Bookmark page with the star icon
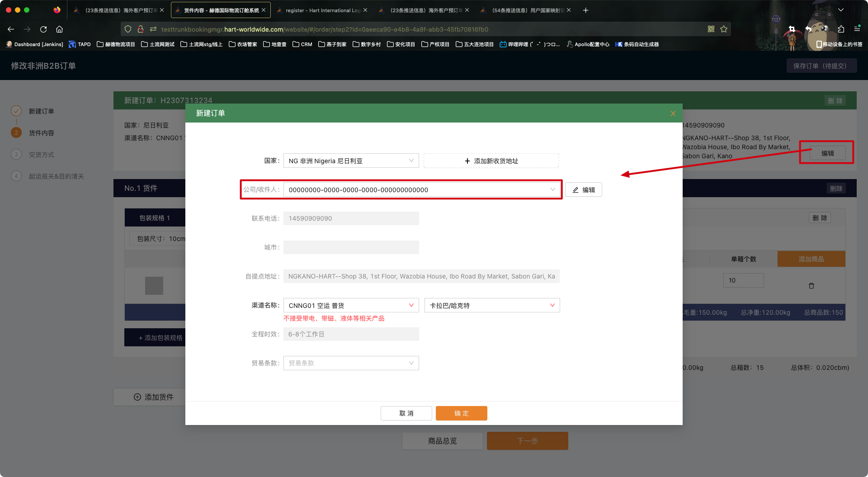Screen dimensions: 868x477 click(724, 29)
